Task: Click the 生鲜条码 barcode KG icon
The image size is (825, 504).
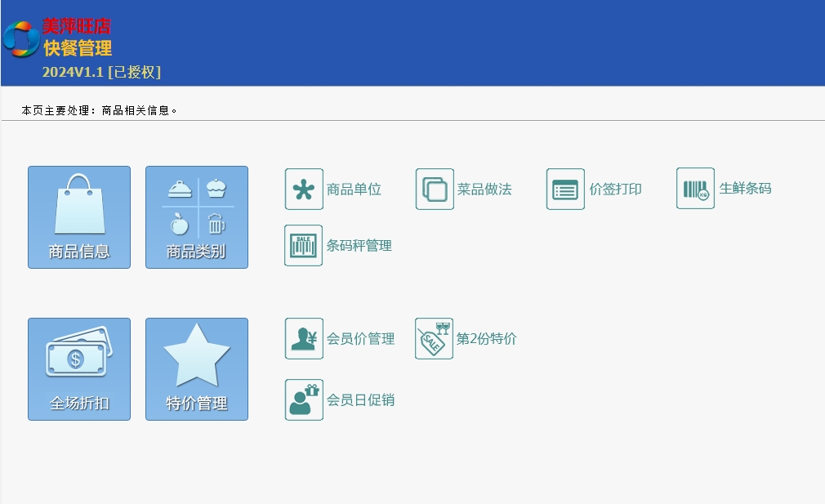Action: point(695,189)
